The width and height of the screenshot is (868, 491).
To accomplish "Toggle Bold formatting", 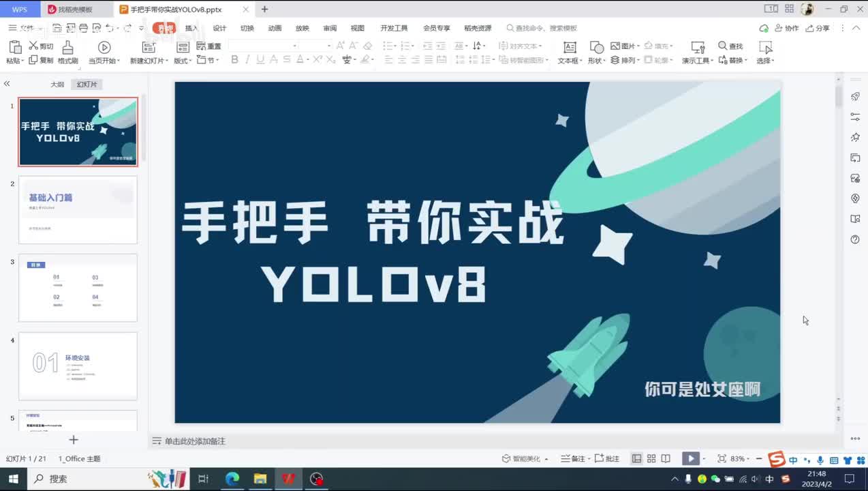I will 234,60.
